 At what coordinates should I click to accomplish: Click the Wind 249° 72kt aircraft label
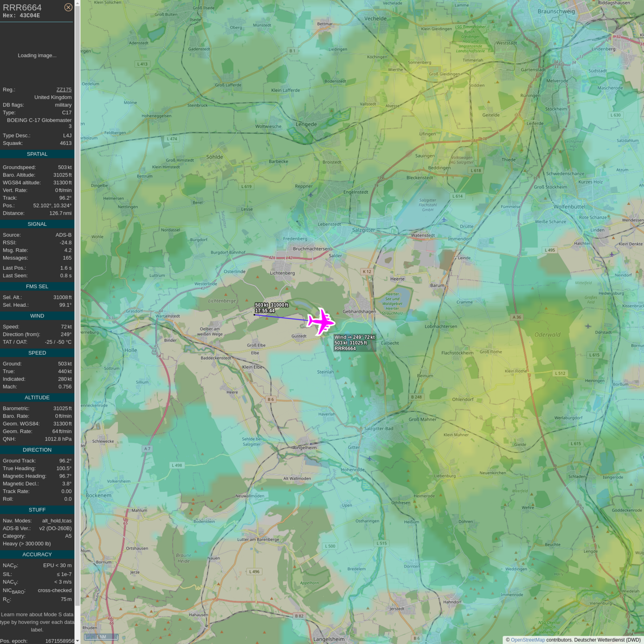point(354,337)
